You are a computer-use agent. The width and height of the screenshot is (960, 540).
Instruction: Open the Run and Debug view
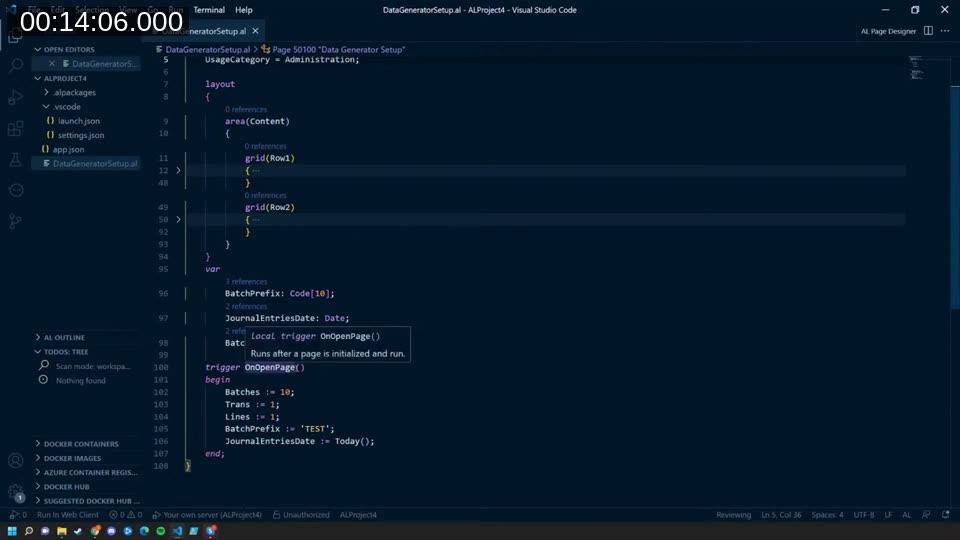(16, 97)
